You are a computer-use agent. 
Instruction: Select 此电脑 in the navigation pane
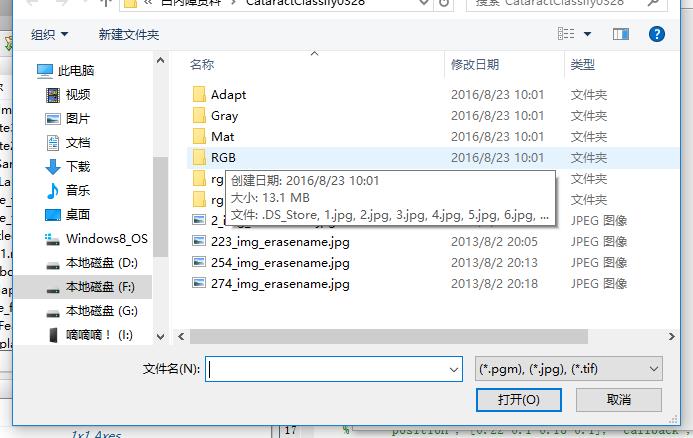[75, 71]
